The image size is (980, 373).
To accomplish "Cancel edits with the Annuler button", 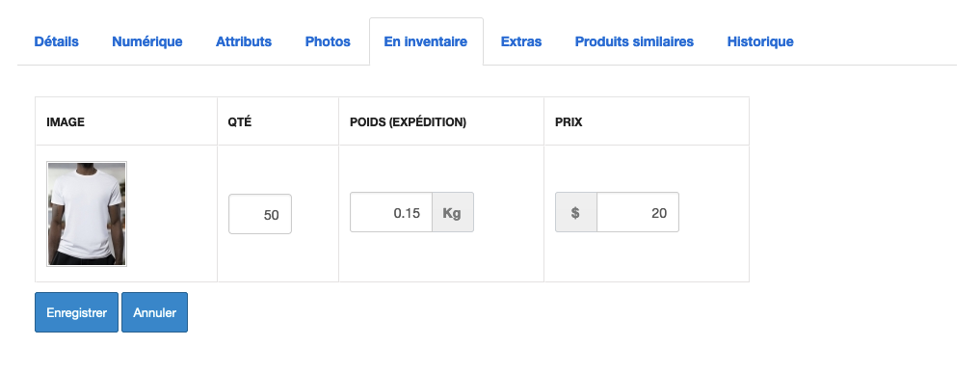I will 154,312.
